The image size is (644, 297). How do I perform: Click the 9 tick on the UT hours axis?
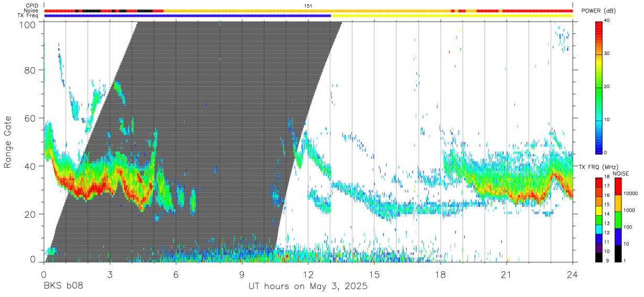click(x=242, y=274)
